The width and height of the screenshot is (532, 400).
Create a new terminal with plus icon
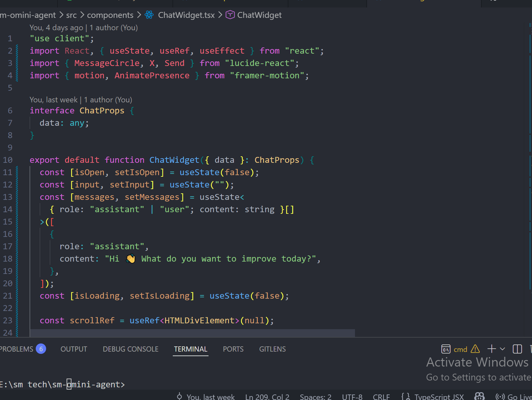(492, 349)
